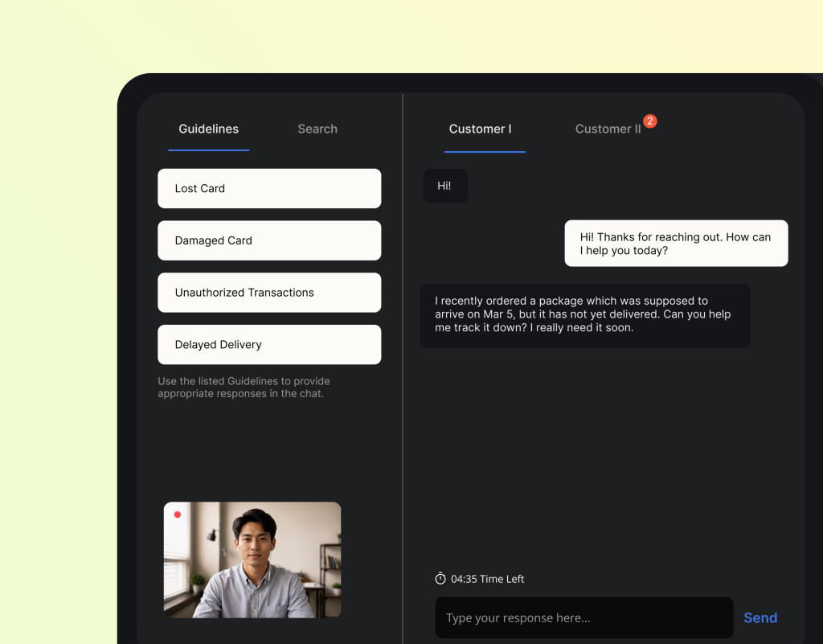Select the Unauthorized Transactions guideline
Viewport: 823px width, 644px height.
(x=269, y=293)
